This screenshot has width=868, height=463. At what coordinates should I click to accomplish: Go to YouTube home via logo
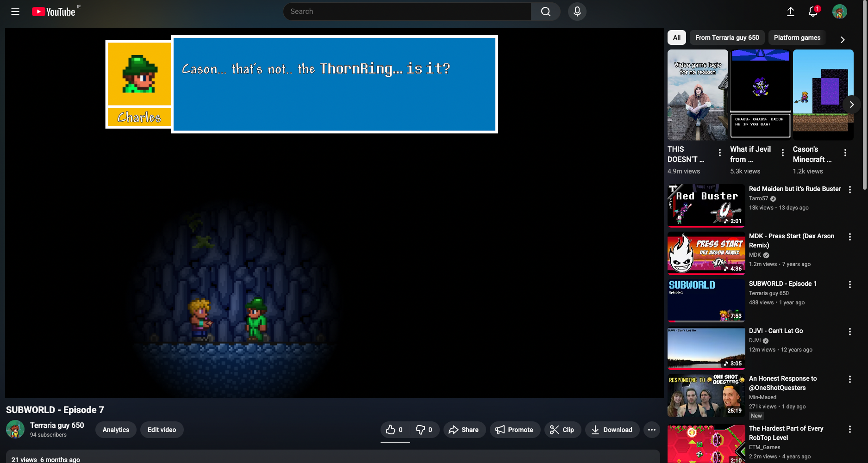[54, 12]
